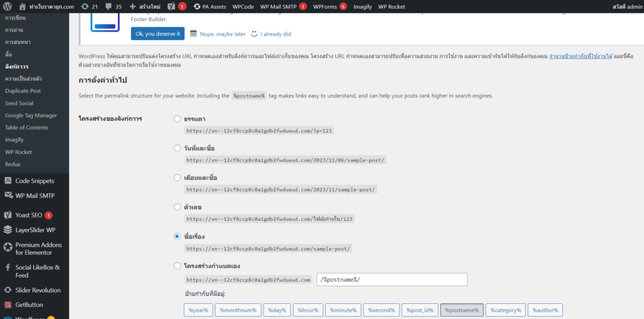Open Imagify in the settings submenu

pos(14,140)
